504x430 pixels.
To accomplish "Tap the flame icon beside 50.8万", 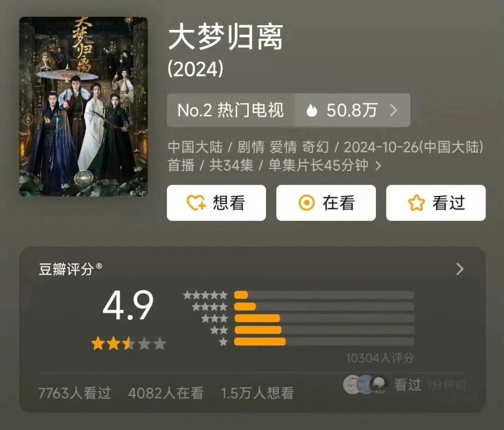I will click(311, 111).
